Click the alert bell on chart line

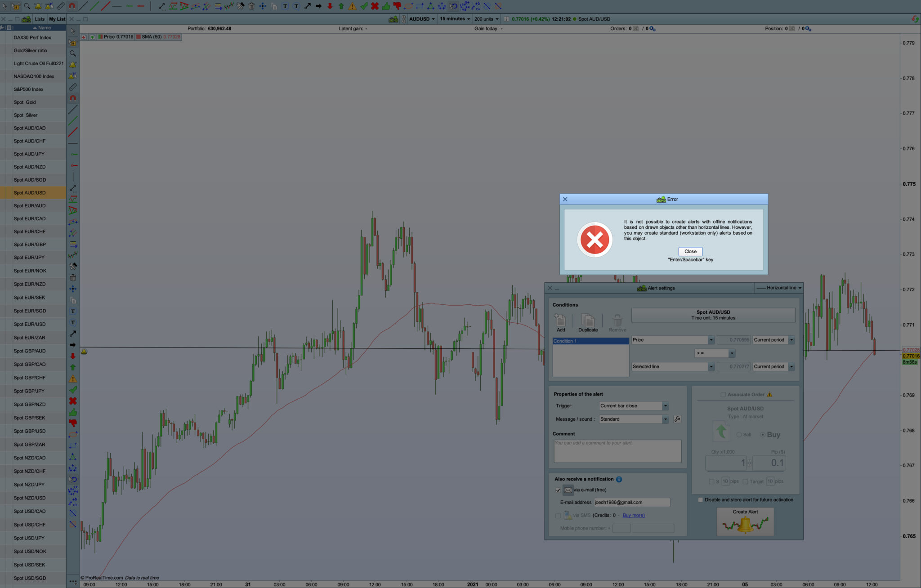pos(84,352)
